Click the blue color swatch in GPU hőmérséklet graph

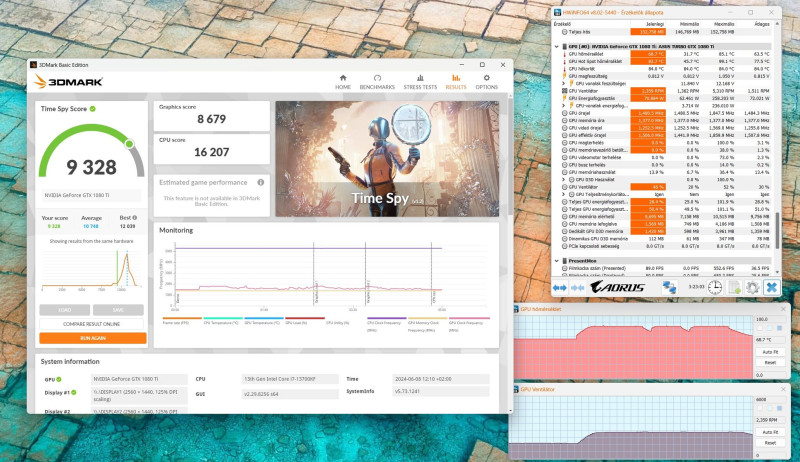pyautogui.click(x=779, y=328)
